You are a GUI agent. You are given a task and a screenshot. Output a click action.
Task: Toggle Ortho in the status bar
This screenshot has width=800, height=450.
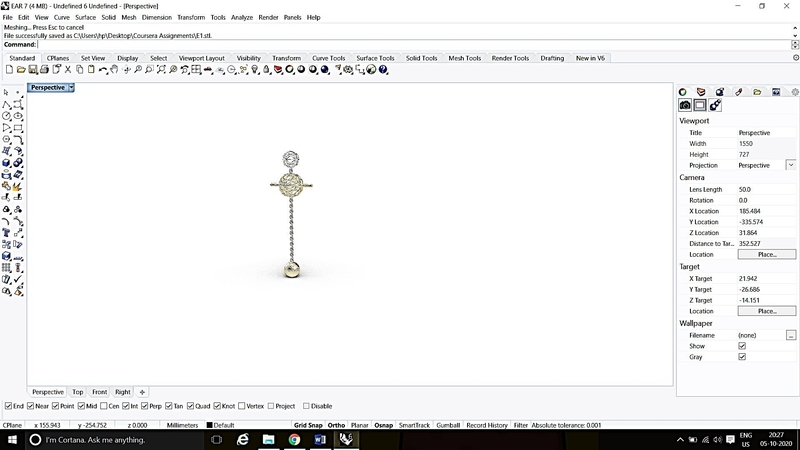point(336,425)
